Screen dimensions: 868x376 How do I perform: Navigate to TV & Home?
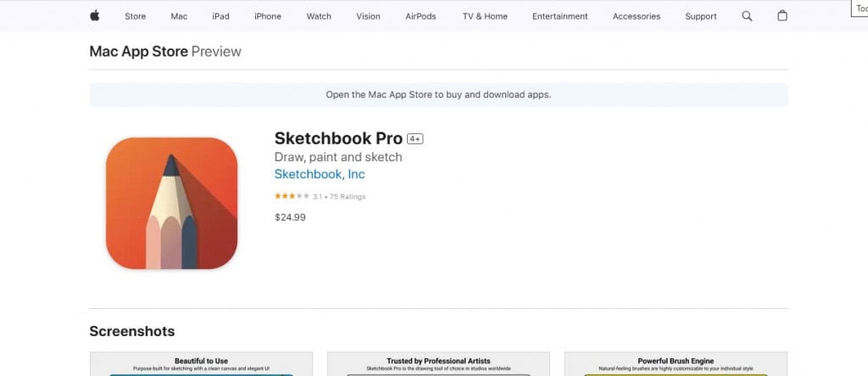click(485, 16)
